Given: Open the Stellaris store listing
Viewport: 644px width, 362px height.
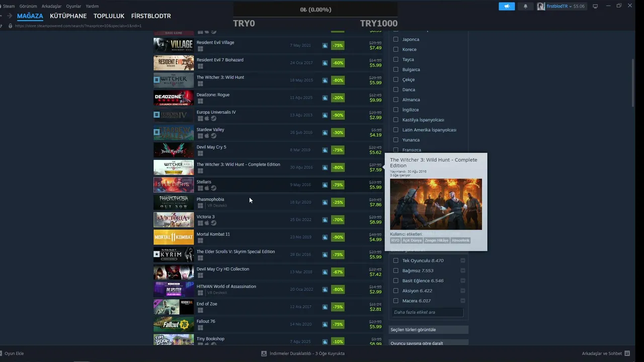Looking at the screenshot, I should [268, 185].
